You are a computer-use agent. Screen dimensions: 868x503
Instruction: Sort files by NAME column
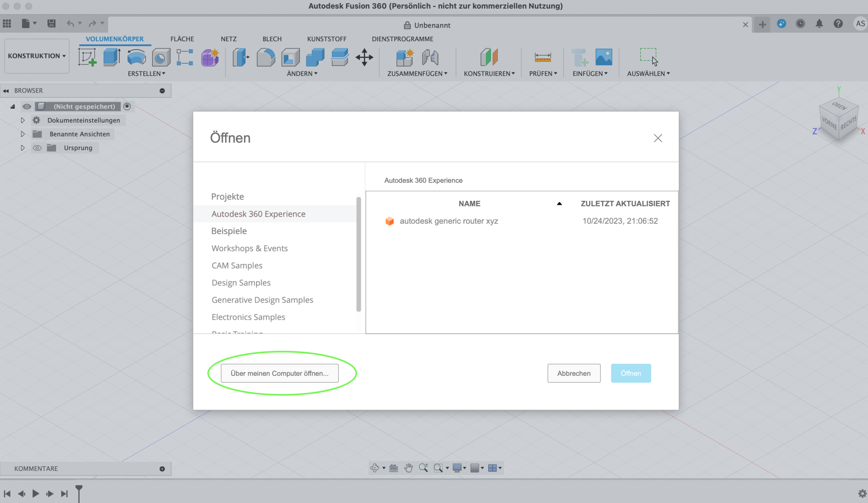(469, 204)
